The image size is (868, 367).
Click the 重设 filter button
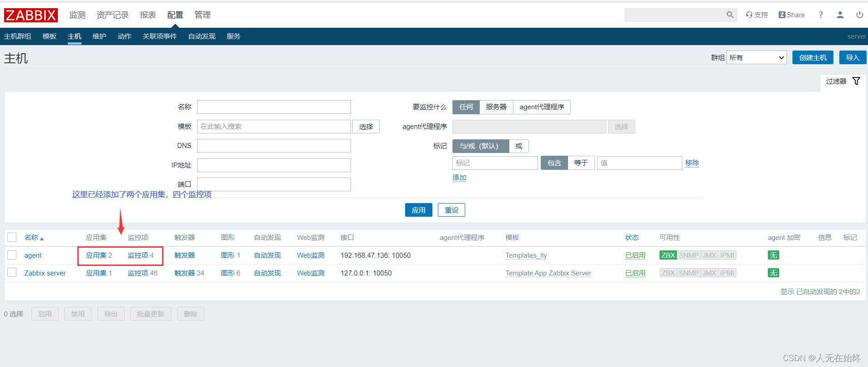coord(452,210)
